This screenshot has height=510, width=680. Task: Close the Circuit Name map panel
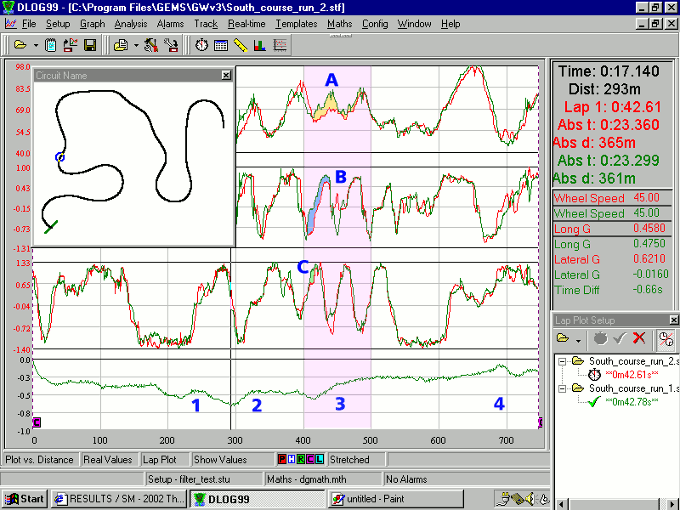[x=226, y=75]
